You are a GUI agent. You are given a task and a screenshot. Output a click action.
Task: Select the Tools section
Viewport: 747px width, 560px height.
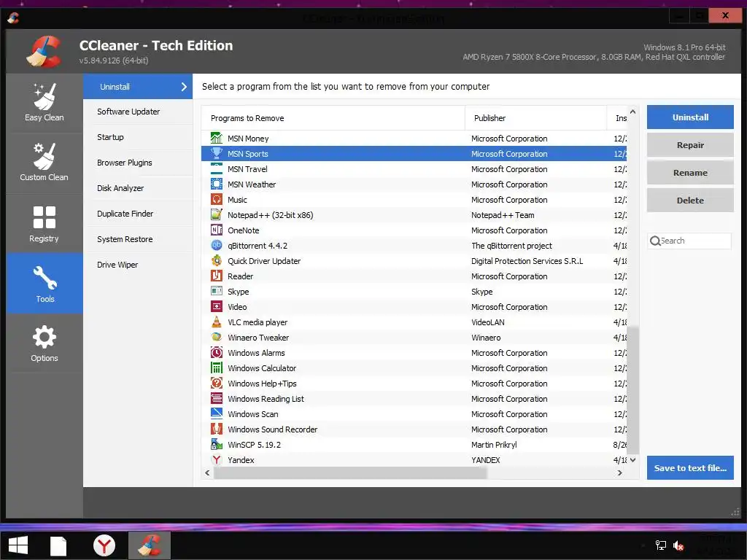(44, 284)
